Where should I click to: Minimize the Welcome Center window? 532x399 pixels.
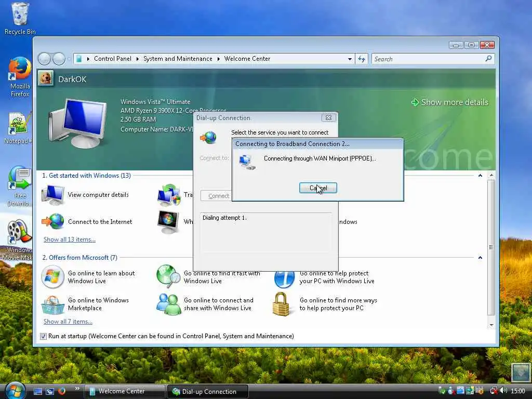[x=456, y=45]
